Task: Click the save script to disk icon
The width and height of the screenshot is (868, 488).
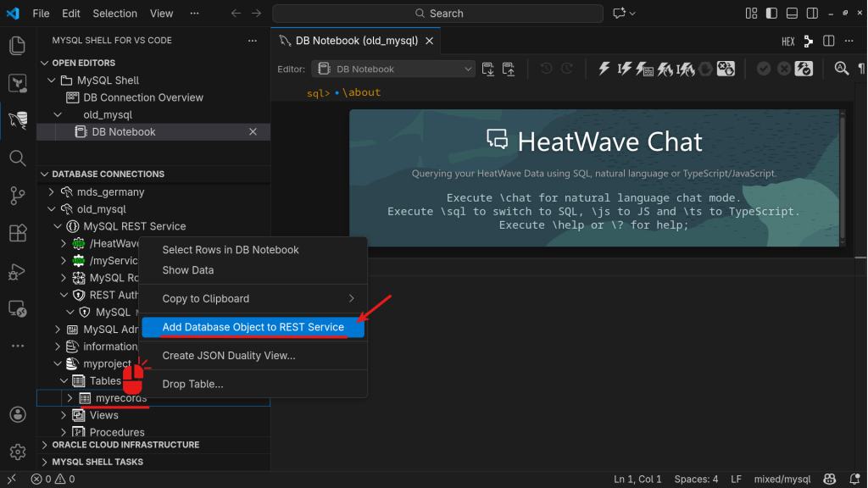Action: coord(509,69)
